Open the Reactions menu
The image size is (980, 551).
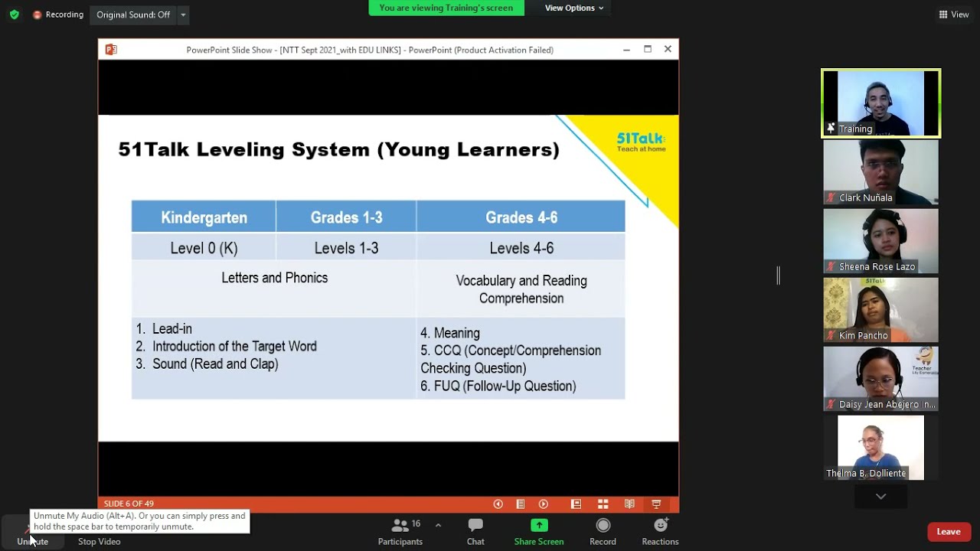pyautogui.click(x=660, y=532)
